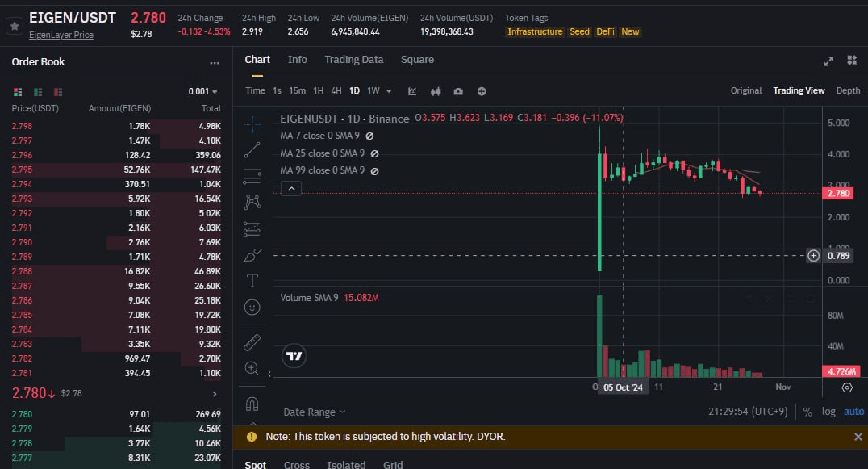Toggle visibility of MA 99 indicator

point(375,172)
